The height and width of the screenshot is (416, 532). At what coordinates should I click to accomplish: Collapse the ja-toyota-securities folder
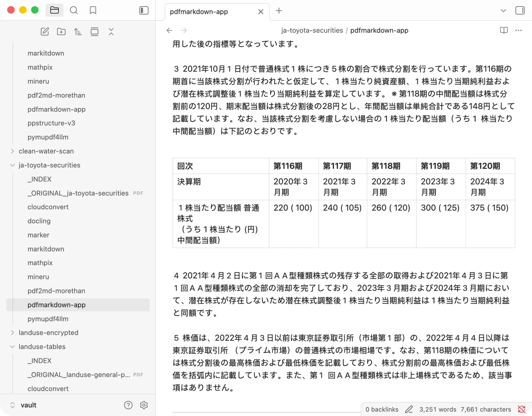49,165
